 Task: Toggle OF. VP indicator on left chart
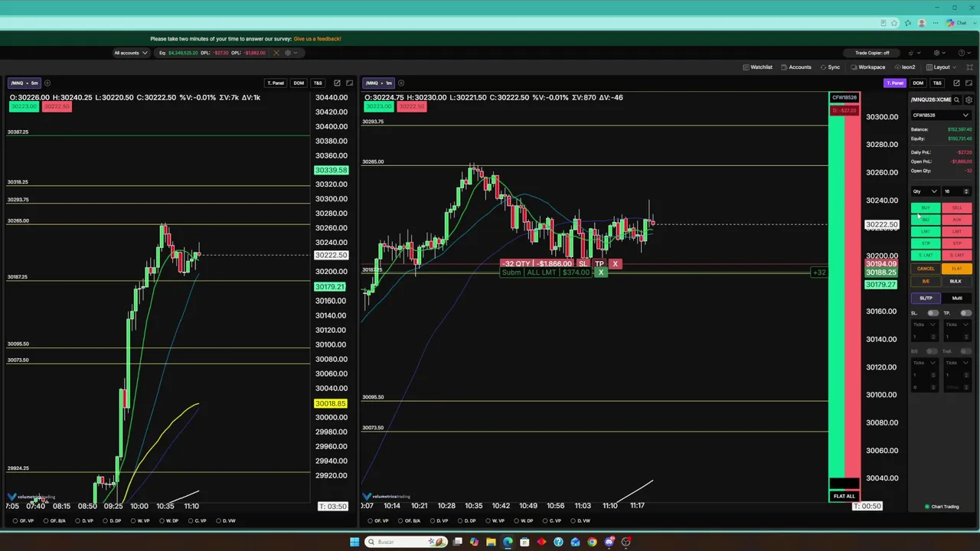(23, 520)
